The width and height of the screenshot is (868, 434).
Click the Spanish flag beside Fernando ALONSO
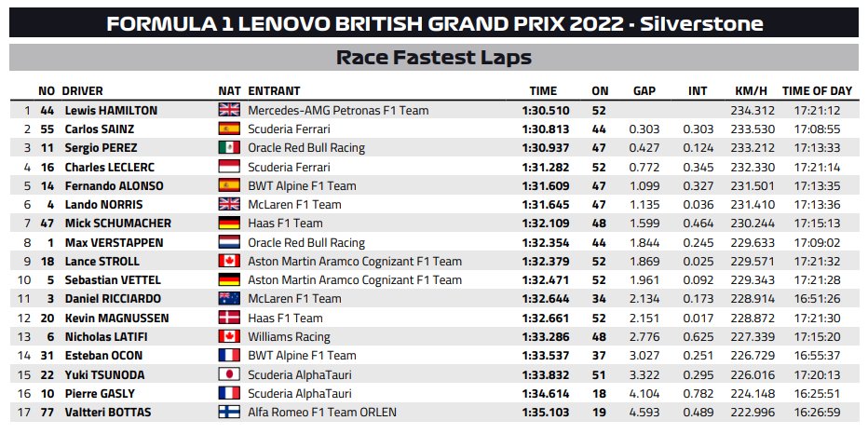pyautogui.click(x=228, y=185)
